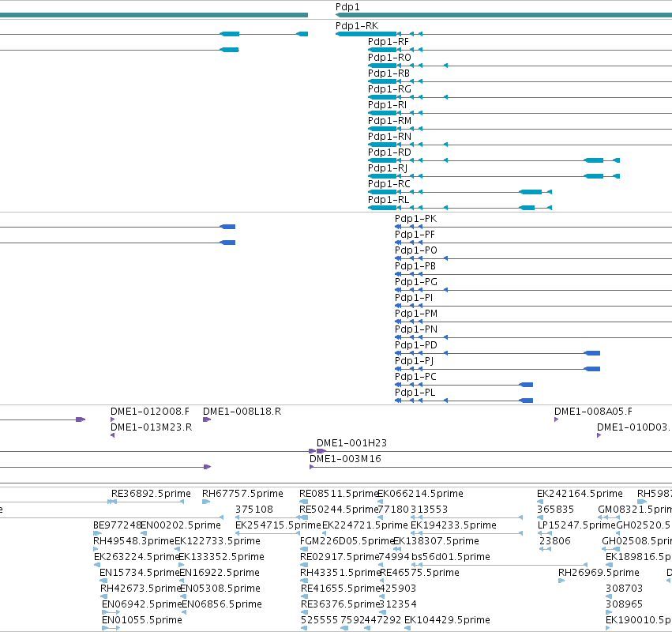Click transcript Pdp1-RL label
Image resolution: width=672 pixels, height=632 pixels.
(x=389, y=199)
